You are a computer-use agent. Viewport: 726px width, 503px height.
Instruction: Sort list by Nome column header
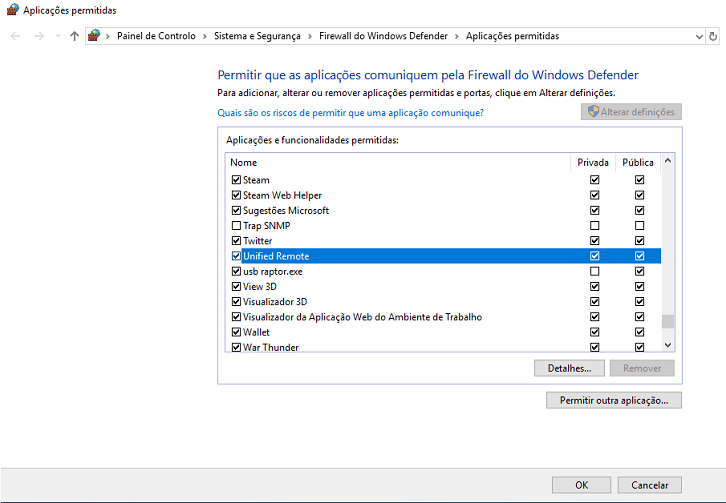point(398,163)
